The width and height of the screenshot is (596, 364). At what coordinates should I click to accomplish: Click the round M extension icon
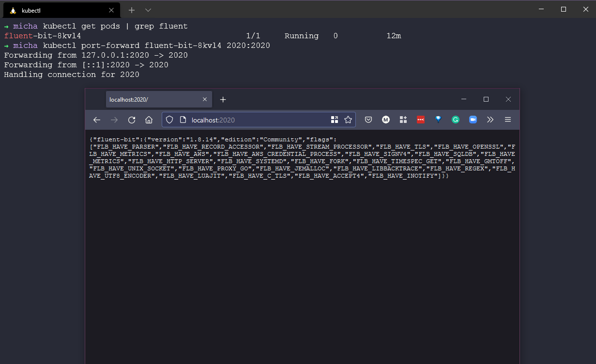(386, 120)
